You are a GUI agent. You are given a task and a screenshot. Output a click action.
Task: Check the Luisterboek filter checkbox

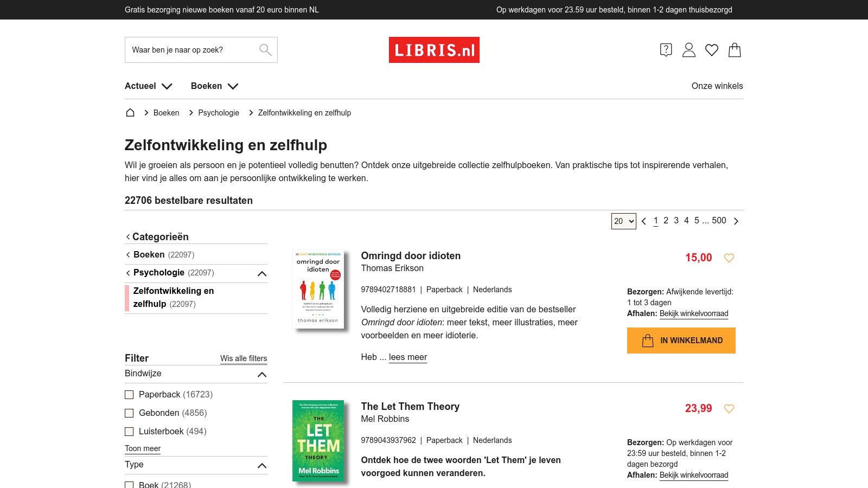(x=129, y=432)
